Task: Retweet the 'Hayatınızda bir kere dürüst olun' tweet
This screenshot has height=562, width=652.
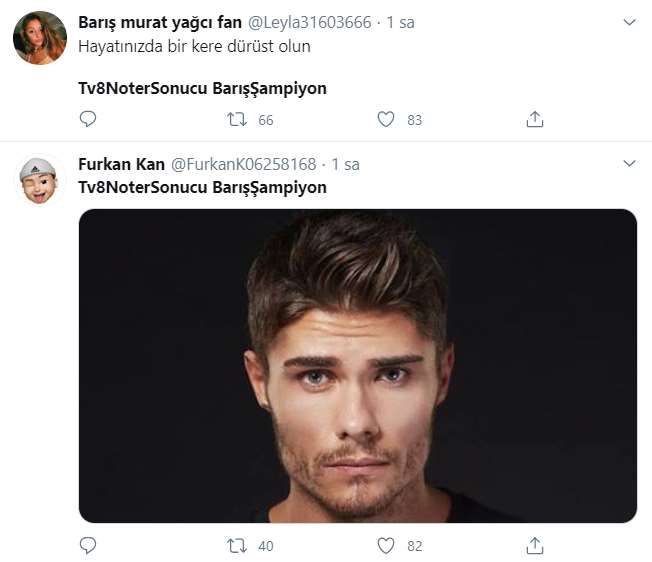Action: point(237,119)
